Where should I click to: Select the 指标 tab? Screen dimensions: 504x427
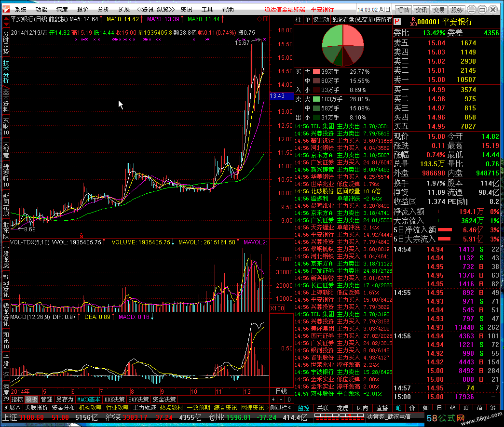pos(17,400)
